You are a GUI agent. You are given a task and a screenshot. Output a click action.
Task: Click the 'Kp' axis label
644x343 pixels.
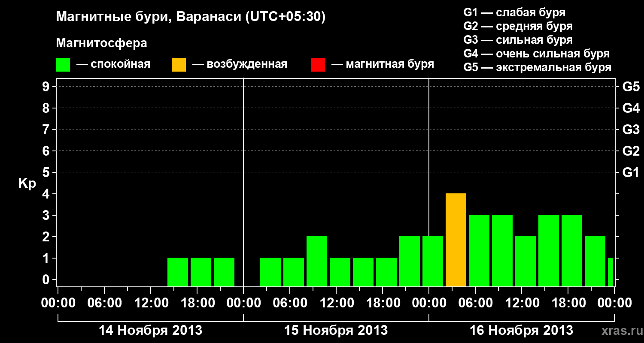(x=27, y=184)
